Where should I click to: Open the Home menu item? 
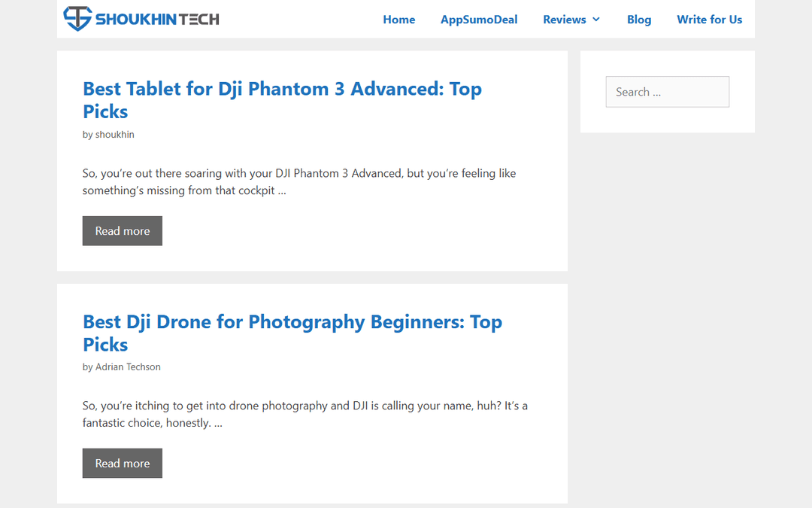tap(398, 20)
